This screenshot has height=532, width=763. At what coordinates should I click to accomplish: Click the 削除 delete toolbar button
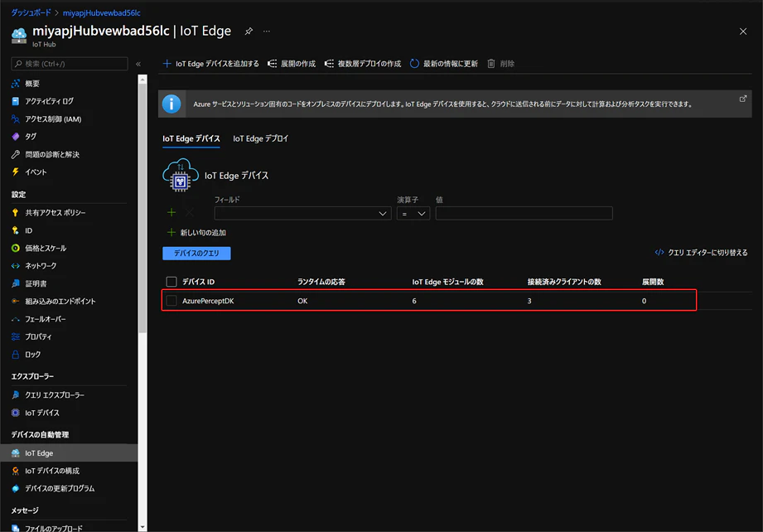coord(500,64)
